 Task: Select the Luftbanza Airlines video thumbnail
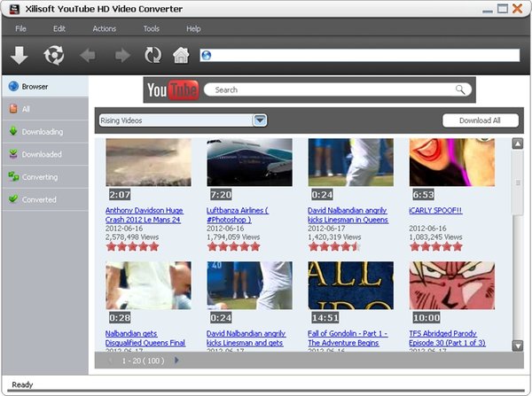point(249,164)
